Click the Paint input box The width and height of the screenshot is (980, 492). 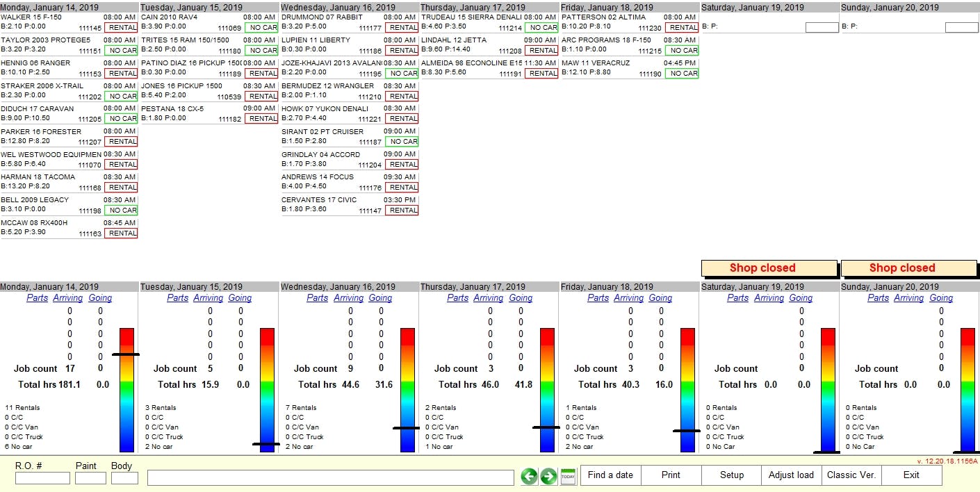click(90, 478)
